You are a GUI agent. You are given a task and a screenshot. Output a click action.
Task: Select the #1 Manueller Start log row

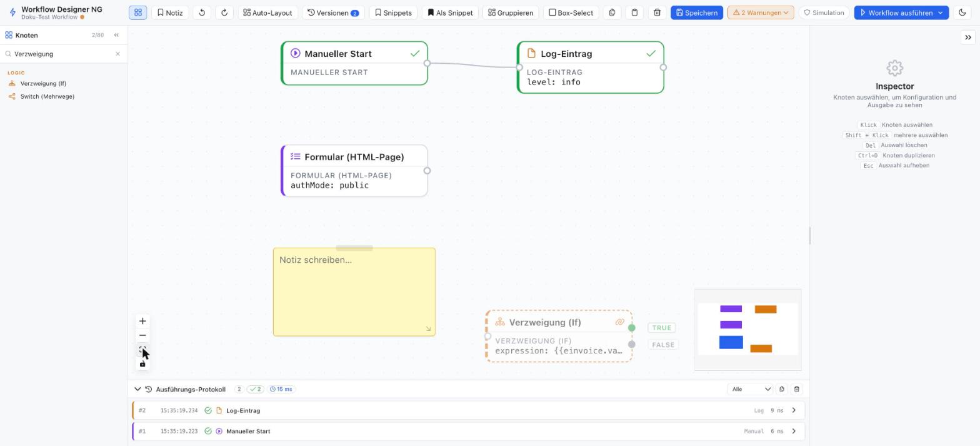[x=469, y=431]
